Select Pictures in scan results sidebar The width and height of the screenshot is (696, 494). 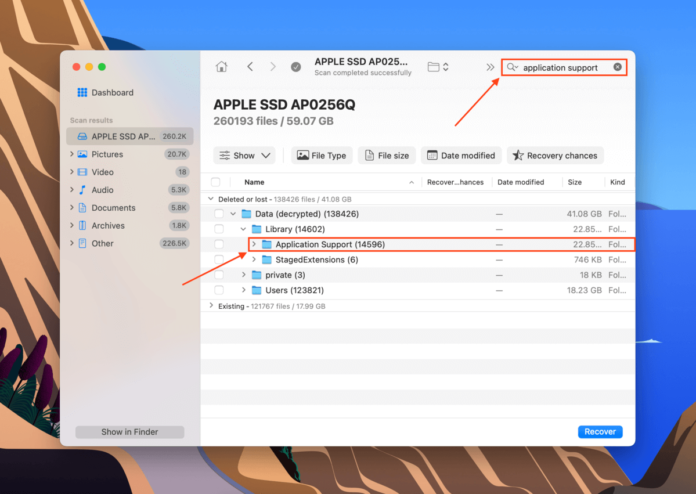[107, 154]
